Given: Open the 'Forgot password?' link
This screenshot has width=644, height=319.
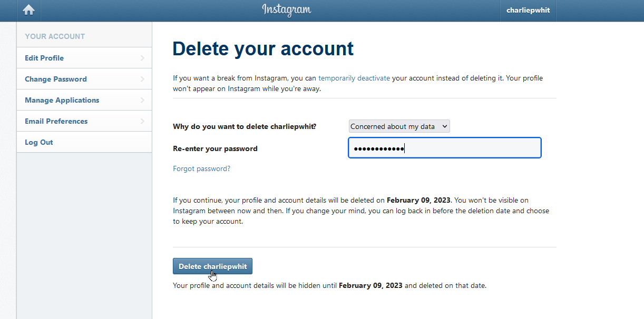Looking at the screenshot, I should pyautogui.click(x=201, y=168).
